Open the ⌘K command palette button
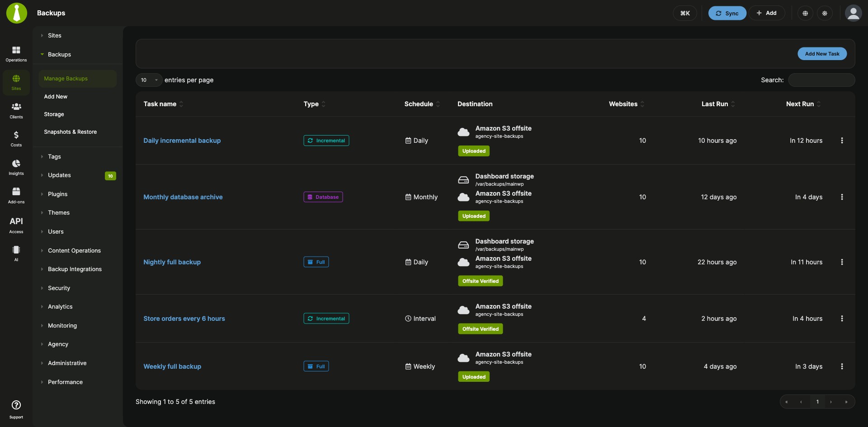The height and width of the screenshot is (427, 868). click(x=685, y=13)
